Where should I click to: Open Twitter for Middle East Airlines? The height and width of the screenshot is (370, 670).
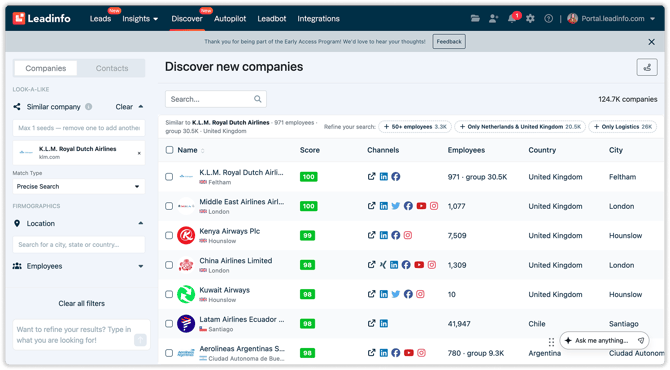(x=396, y=206)
